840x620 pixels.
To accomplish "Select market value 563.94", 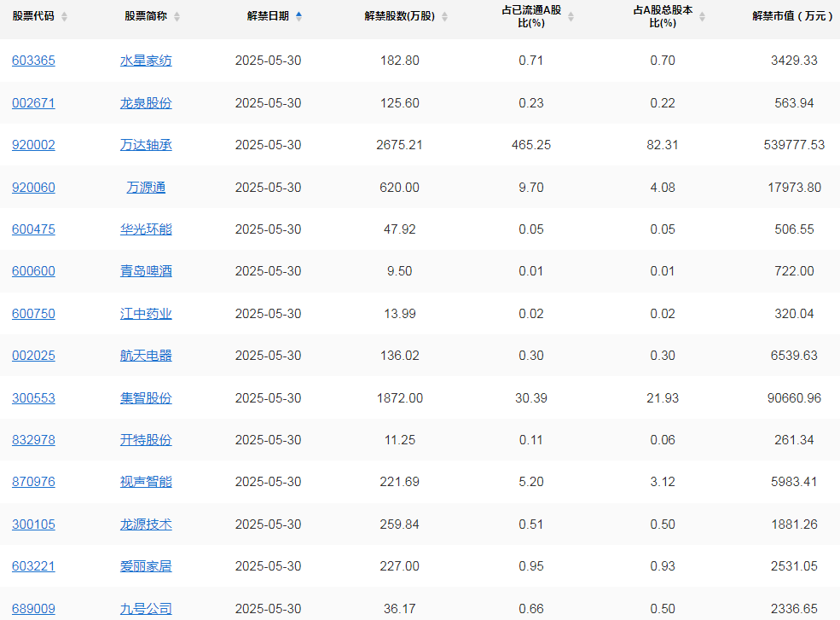I will click(x=794, y=103).
